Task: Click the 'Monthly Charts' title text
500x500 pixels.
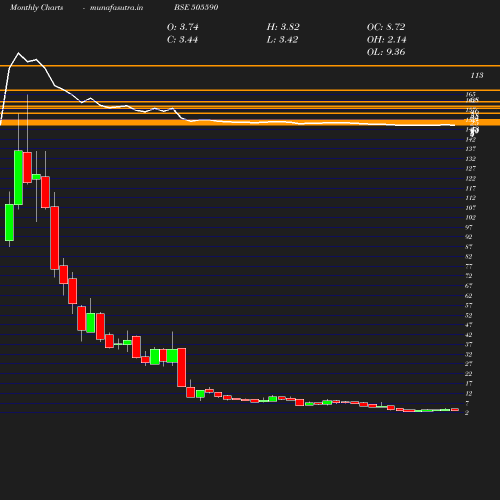Action: 37,7
